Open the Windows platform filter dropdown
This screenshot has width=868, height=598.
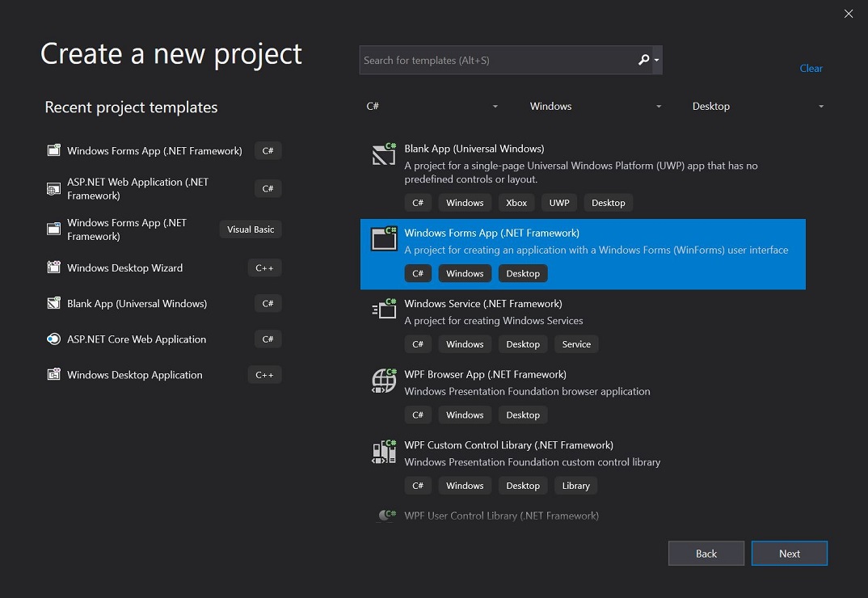tap(595, 107)
